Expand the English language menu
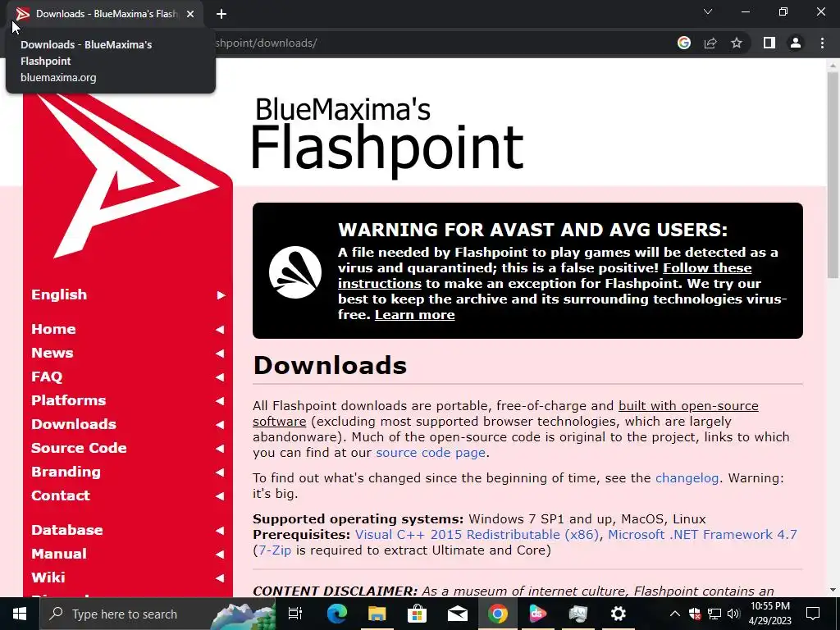840x630 pixels. (127, 294)
